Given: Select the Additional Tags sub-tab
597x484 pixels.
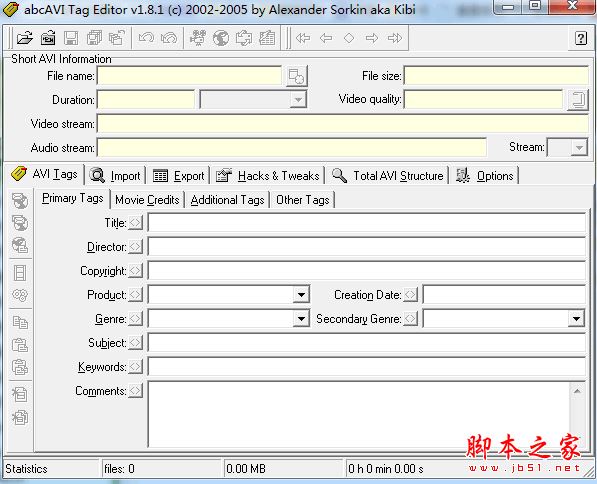Looking at the screenshot, I should pos(227,200).
